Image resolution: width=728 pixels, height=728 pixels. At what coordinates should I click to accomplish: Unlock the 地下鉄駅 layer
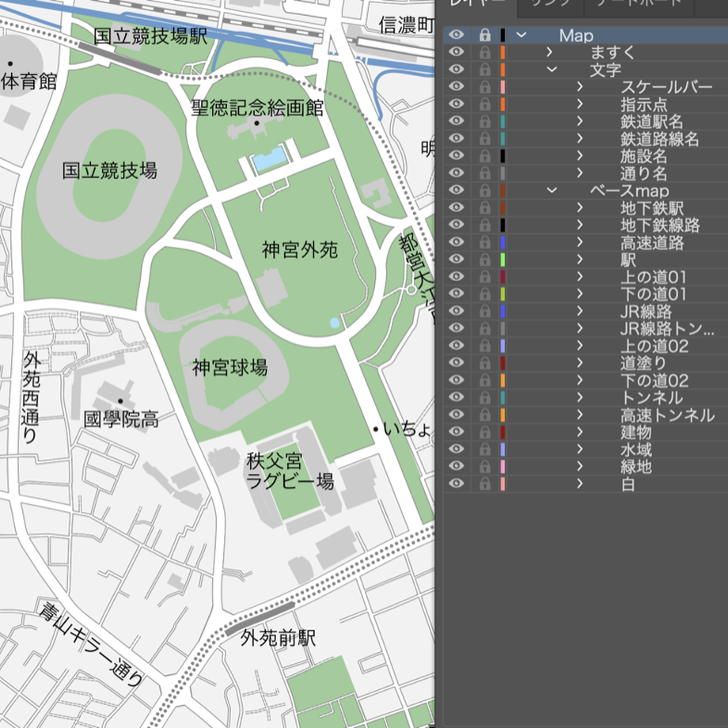tap(485, 207)
